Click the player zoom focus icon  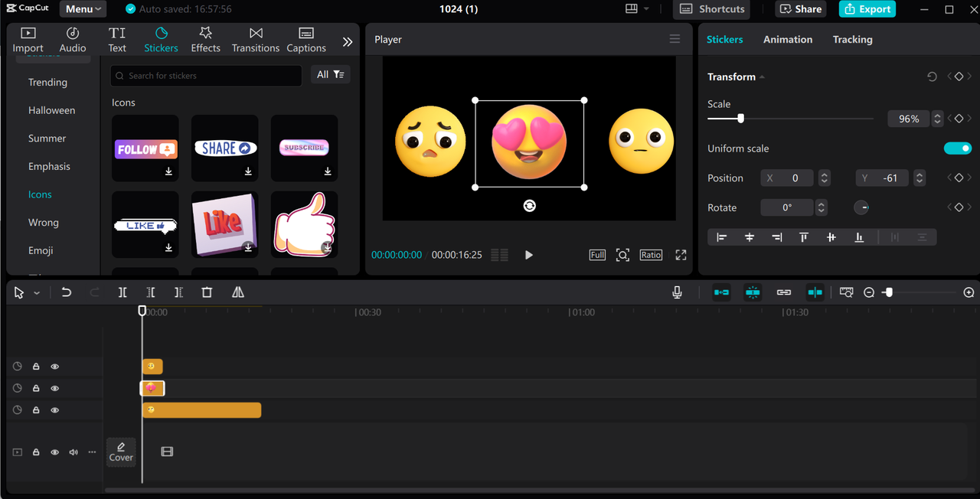(x=623, y=255)
